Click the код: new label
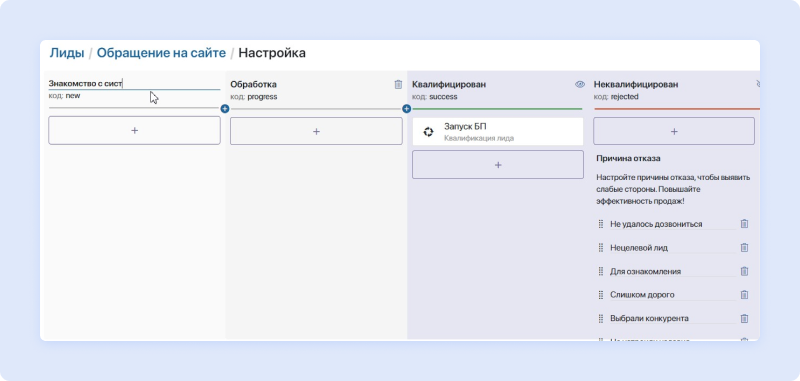The width and height of the screenshot is (800, 381). tap(64, 95)
